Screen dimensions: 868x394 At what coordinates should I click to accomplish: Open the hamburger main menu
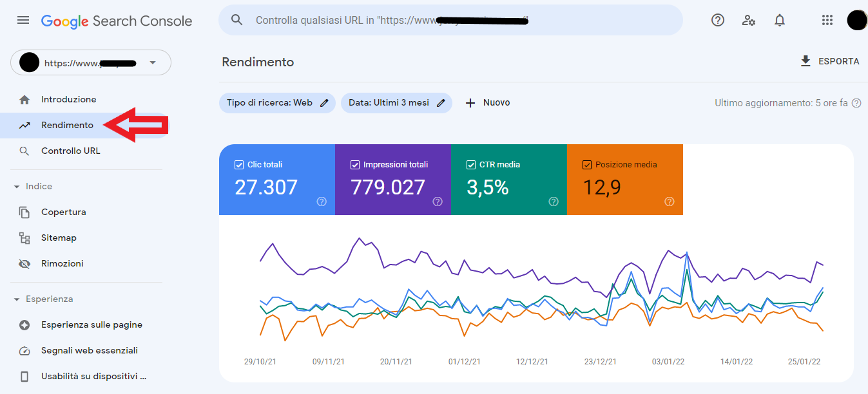tap(23, 21)
